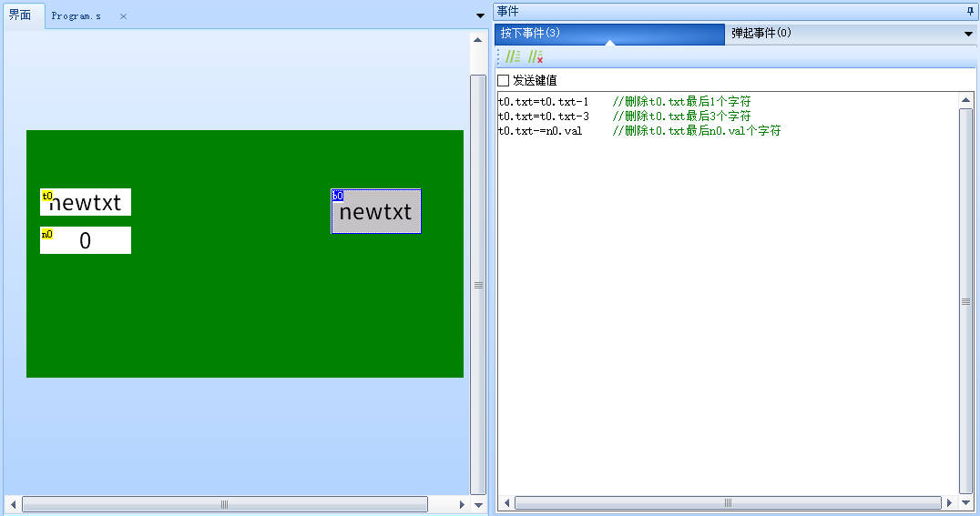
Task: Enable the 发送键值 checkbox
Action: 504,80
